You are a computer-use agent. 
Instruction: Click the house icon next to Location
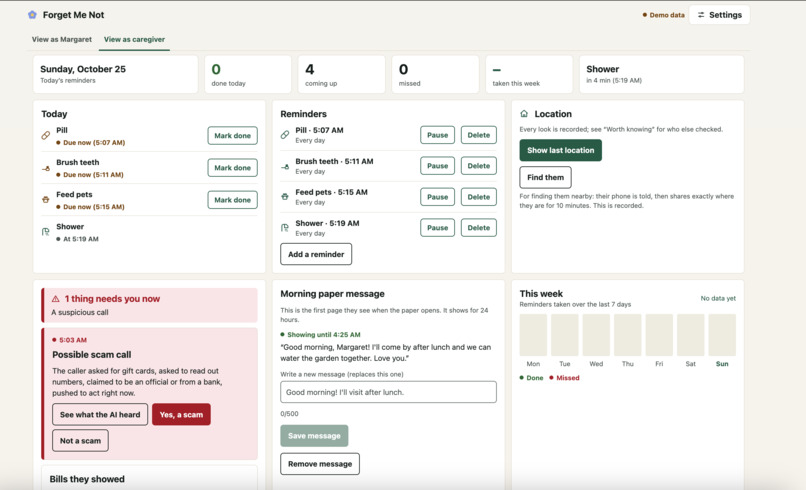pyautogui.click(x=524, y=114)
